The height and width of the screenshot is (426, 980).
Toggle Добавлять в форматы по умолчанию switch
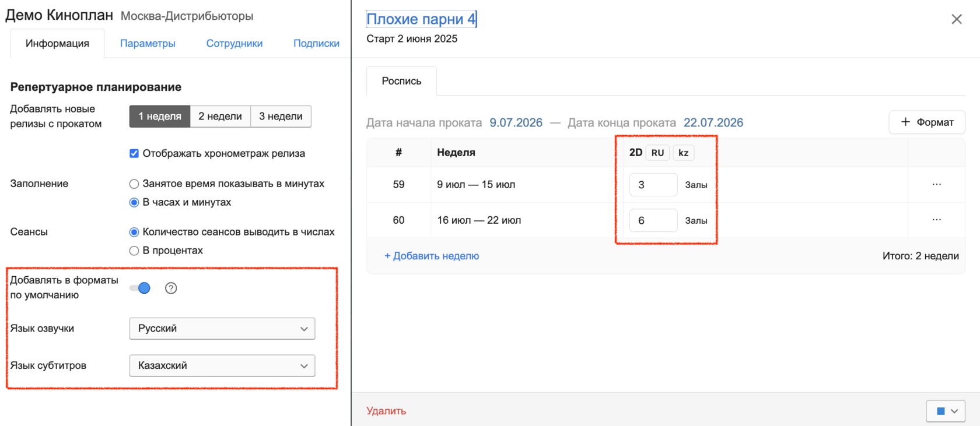coord(140,288)
